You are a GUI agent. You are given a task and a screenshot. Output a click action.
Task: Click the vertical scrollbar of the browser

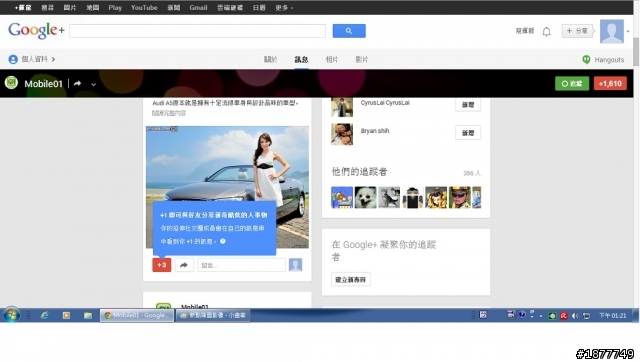pyautogui.click(x=636, y=52)
